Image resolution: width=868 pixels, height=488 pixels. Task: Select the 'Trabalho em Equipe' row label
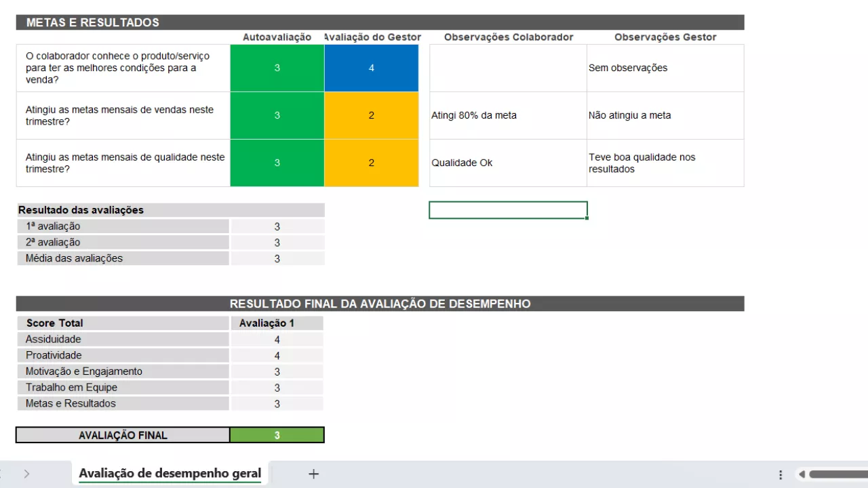click(122, 388)
